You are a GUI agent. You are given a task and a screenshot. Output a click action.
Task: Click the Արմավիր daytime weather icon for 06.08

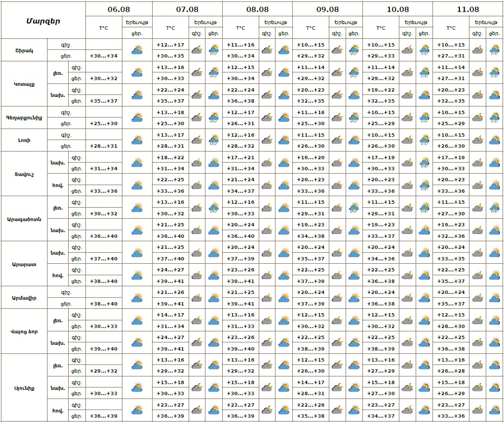(x=137, y=298)
